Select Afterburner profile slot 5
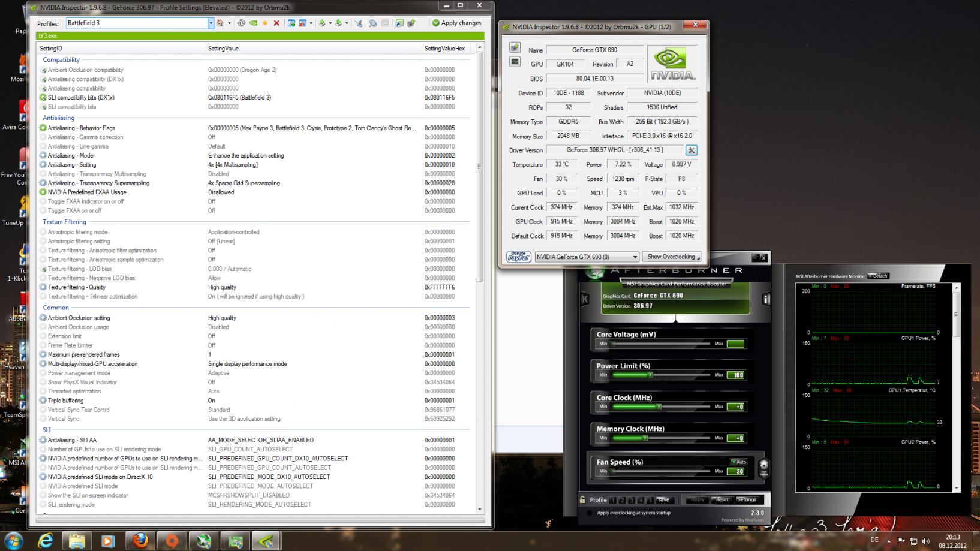The width and height of the screenshot is (980, 551). pyautogui.click(x=650, y=500)
